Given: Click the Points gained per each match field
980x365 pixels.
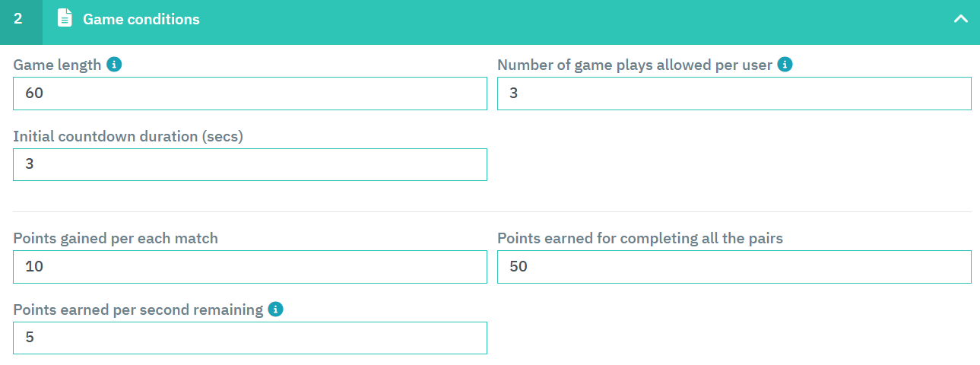Looking at the screenshot, I should click(x=249, y=267).
